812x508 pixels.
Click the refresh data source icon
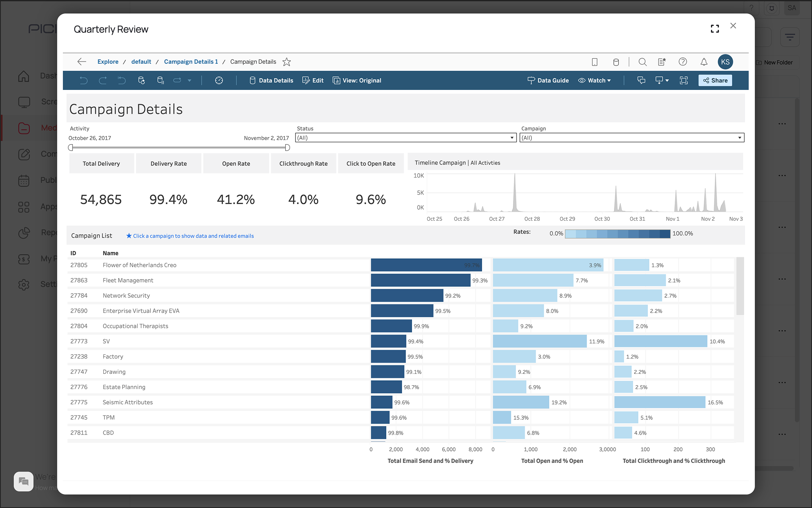tap(141, 80)
